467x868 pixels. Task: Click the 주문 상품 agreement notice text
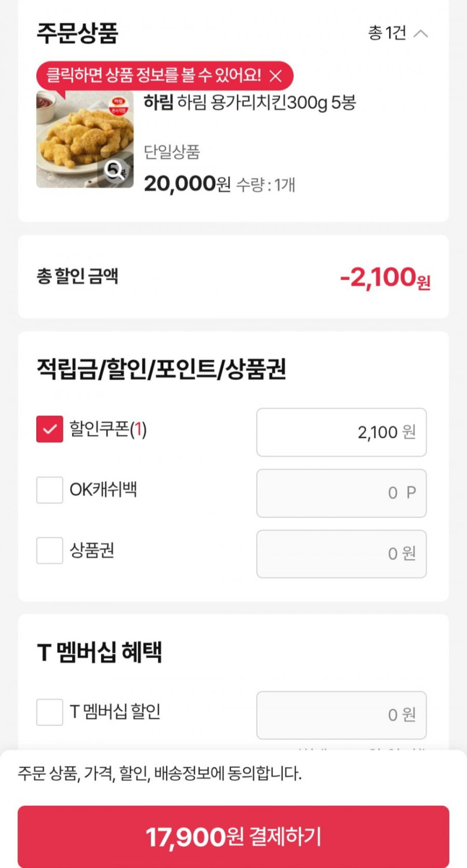click(160, 775)
